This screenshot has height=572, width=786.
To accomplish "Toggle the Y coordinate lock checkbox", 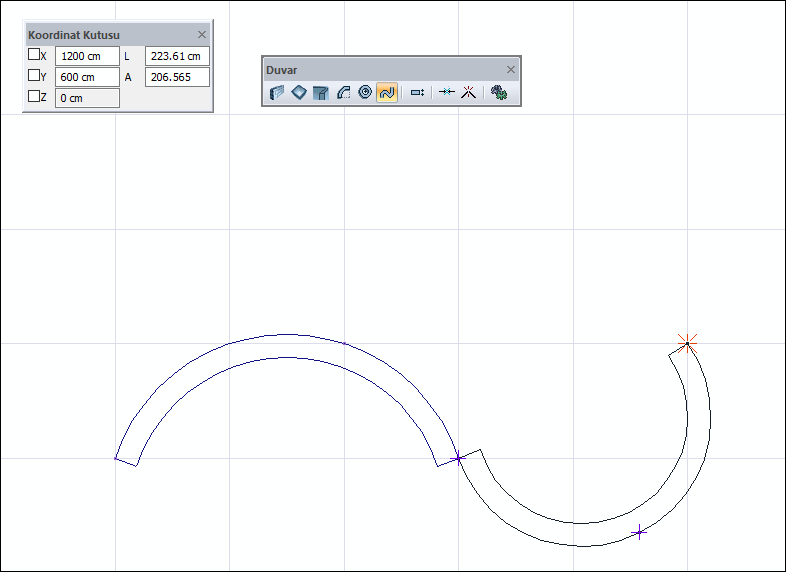I will [x=34, y=76].
